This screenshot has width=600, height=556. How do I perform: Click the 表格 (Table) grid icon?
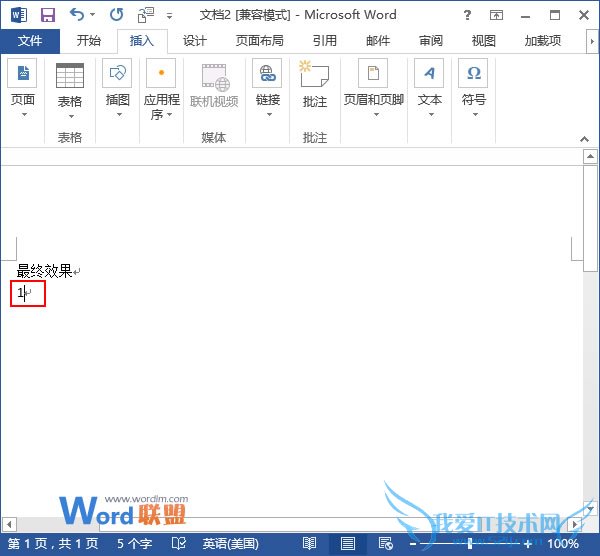70,75
